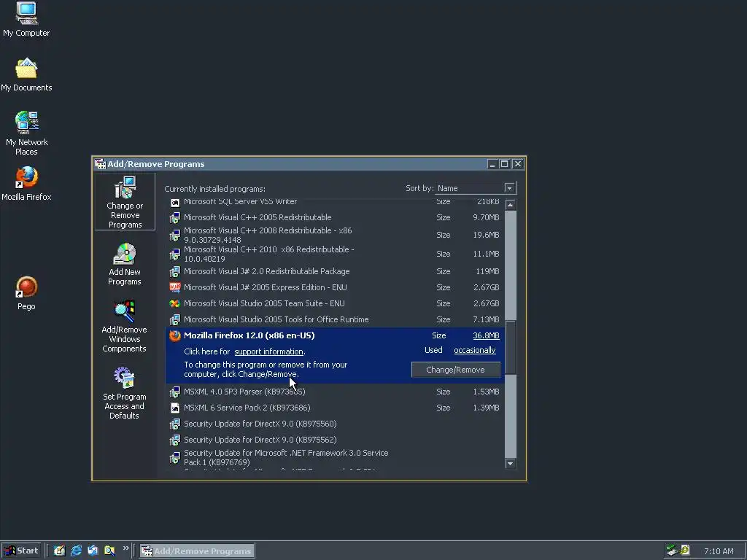Select .NET Framework 3.0 Service Pack 1 update (KB976769)
747x560 pixels.
(x=335, y=458)
